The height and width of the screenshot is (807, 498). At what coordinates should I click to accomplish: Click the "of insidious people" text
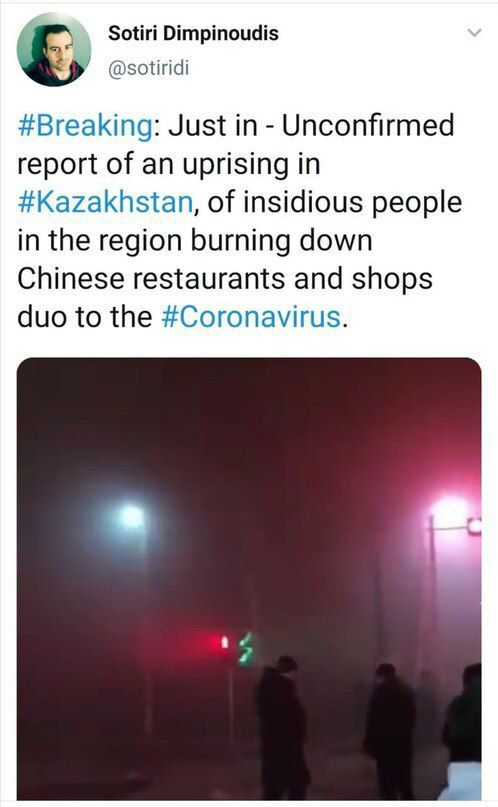click(334, 202)
